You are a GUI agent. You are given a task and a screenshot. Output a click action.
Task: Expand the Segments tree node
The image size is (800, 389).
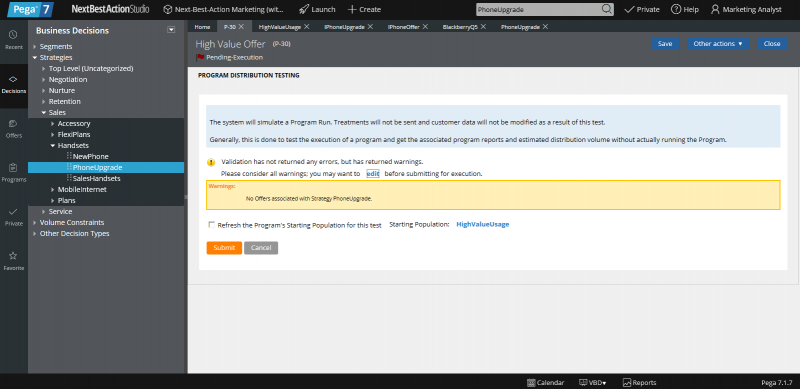[x=35, y=46]
